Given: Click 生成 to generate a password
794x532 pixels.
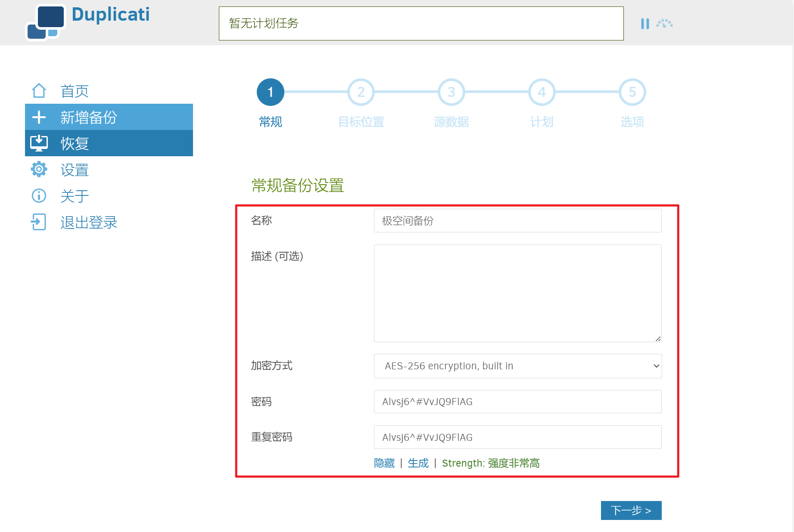Looking at the screenshot, I should 417,463.
